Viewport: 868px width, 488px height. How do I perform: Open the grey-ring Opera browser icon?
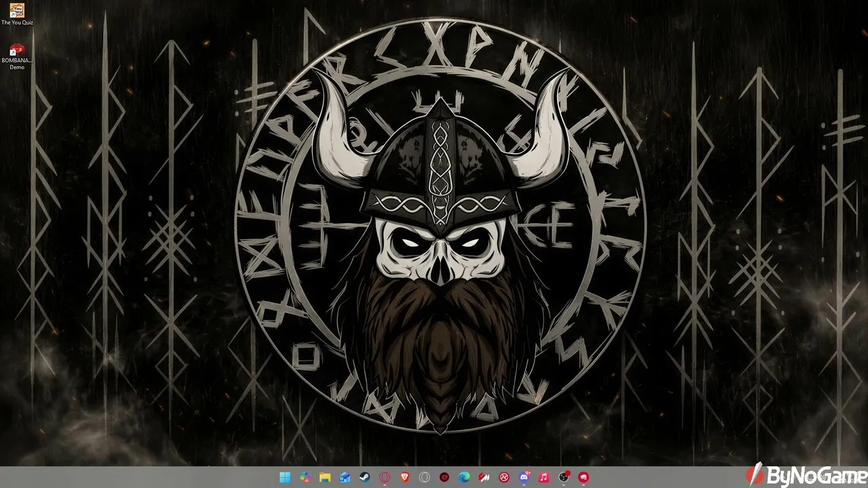(425, 477)
